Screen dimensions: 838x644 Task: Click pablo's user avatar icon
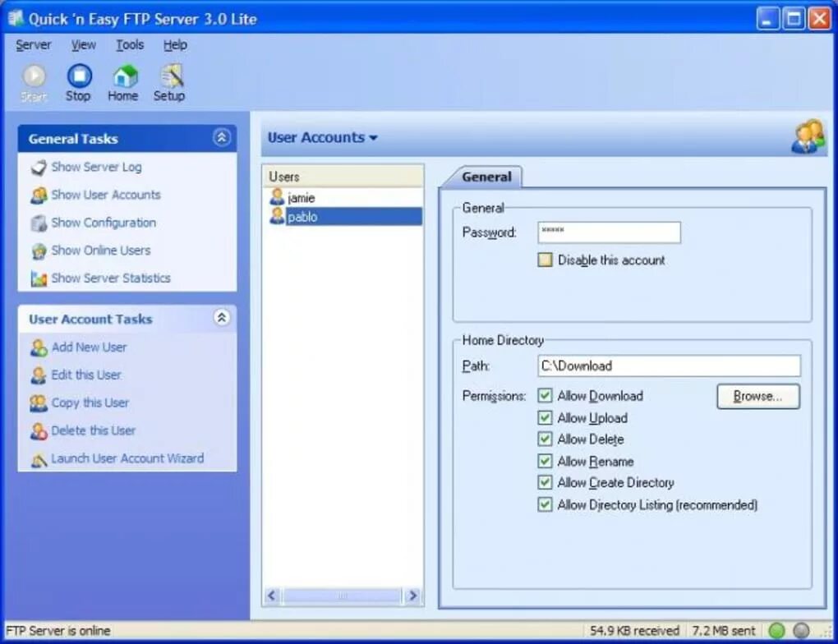point(277,216)
